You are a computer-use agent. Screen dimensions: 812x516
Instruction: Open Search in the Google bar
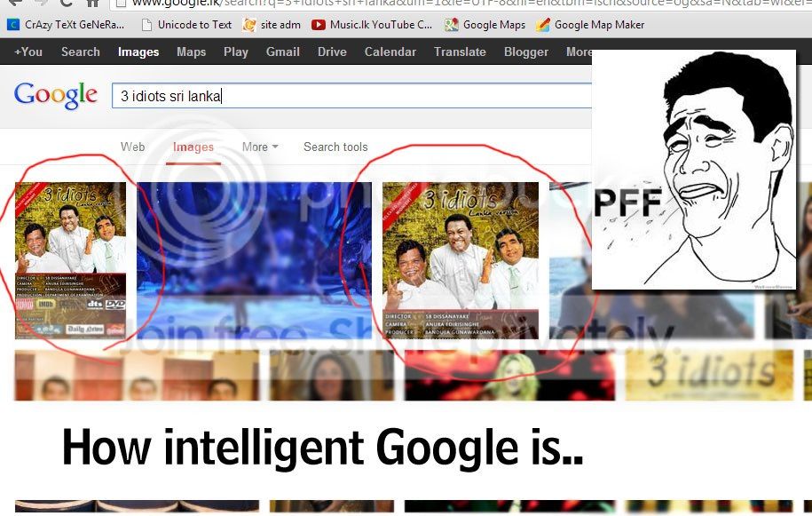click(80, 52)
